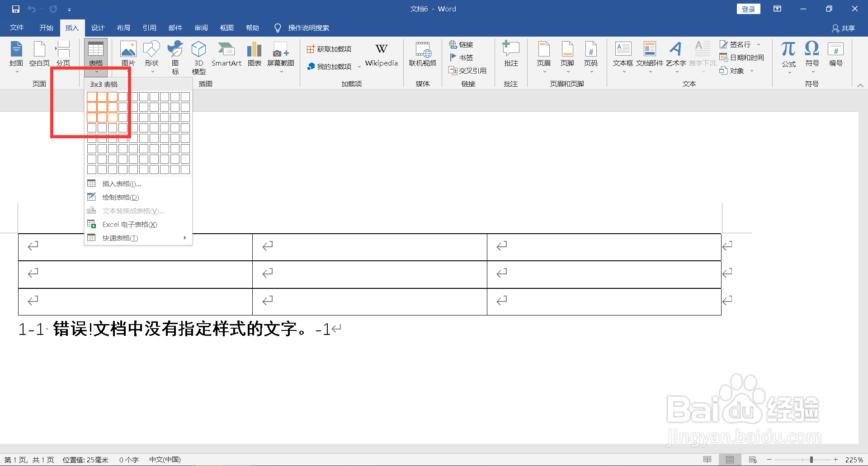Click the 登录 sign-in button
Viewport: 868px width, 466px height.
748,9
